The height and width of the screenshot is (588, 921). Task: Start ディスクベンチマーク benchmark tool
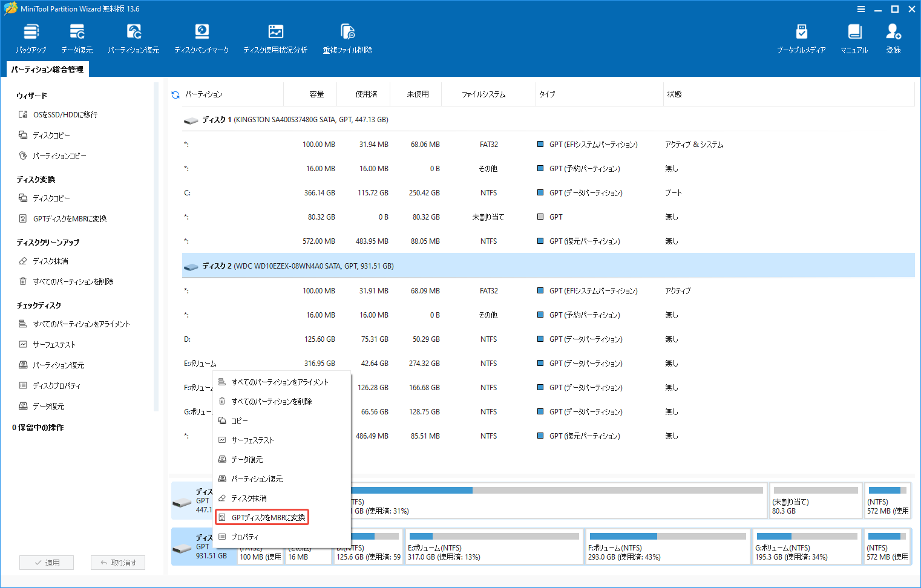tap(202, 38)
